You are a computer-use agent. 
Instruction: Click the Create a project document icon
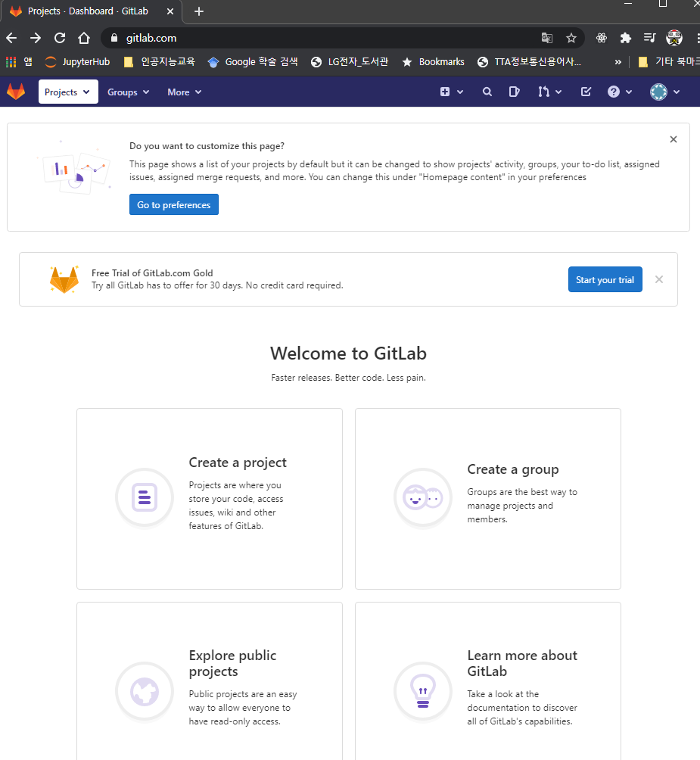pos(145,497)
